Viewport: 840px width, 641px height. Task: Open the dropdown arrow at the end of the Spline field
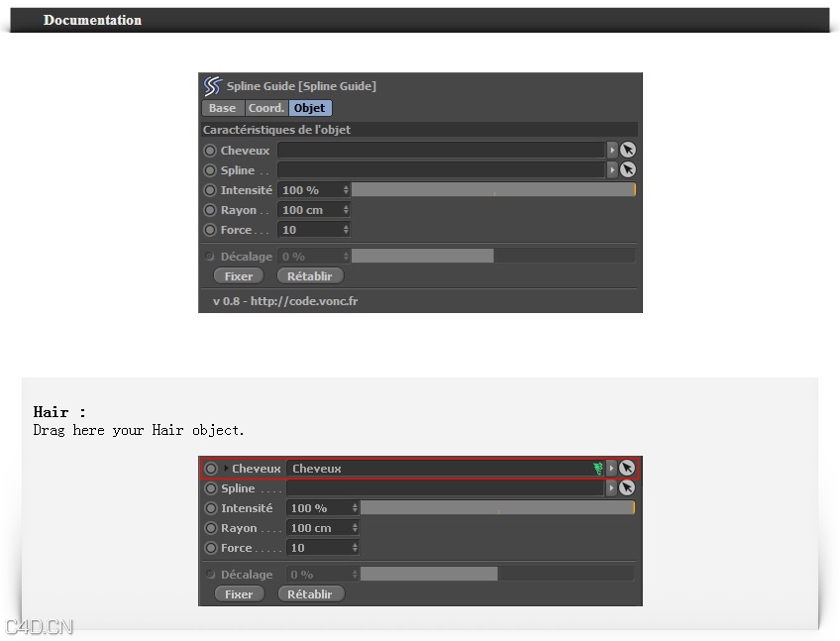click(x=613, y=169)
